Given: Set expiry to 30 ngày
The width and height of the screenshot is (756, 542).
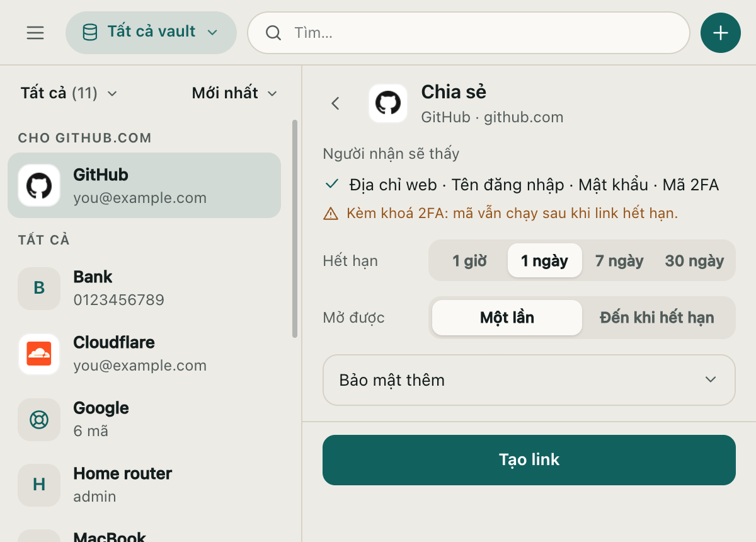Looking at the screenshot, I should (694, 260).
